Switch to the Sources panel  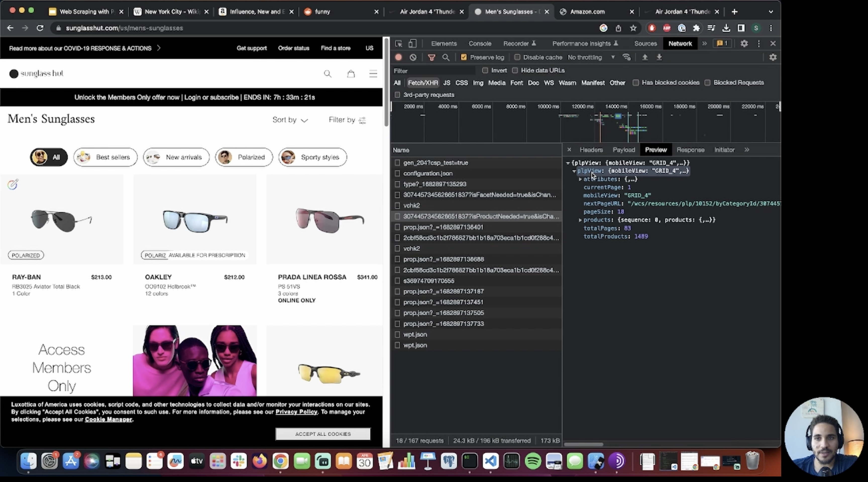(645, 43)
